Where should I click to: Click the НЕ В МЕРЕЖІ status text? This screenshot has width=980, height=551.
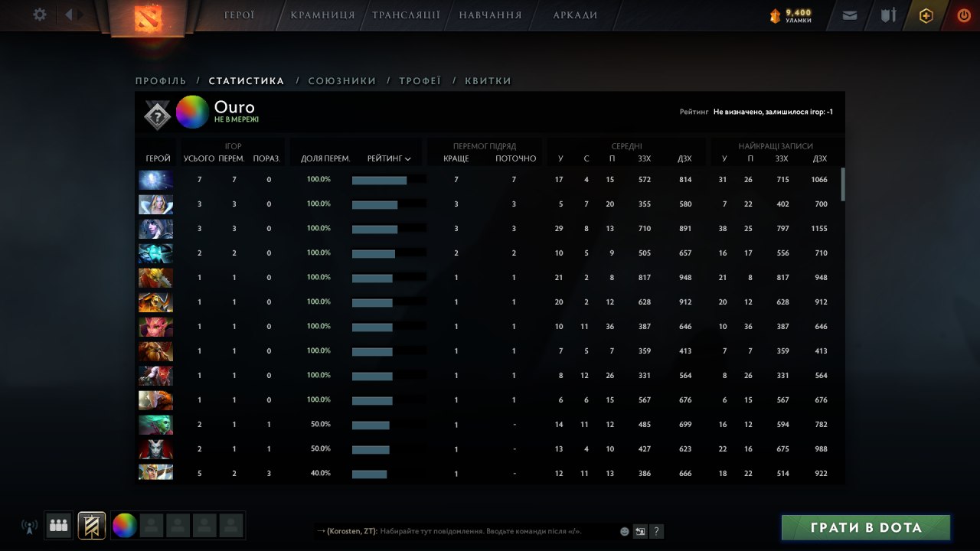[x=237, y=119]
